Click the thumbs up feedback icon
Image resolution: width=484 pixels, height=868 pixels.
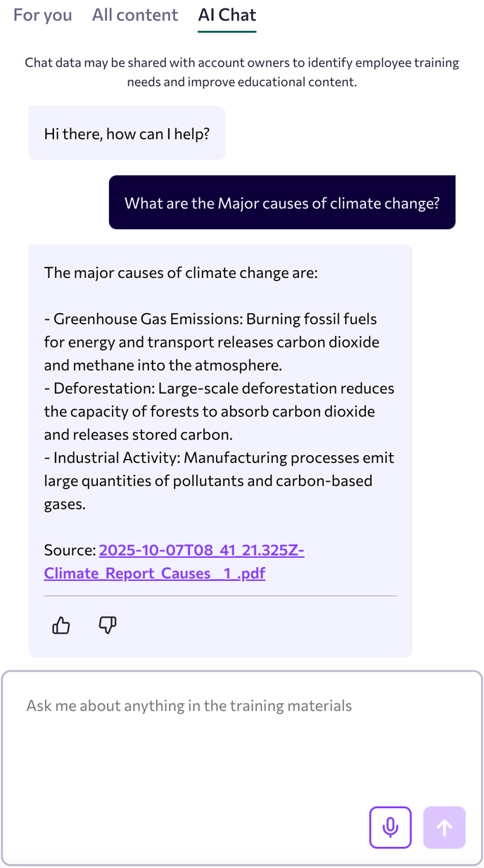tap(61, 625)
